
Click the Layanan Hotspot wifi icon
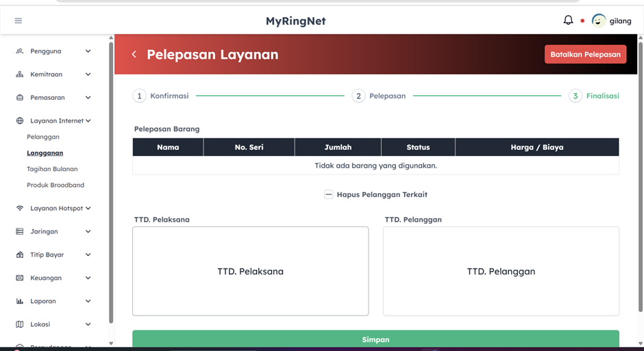click(20, 209)
